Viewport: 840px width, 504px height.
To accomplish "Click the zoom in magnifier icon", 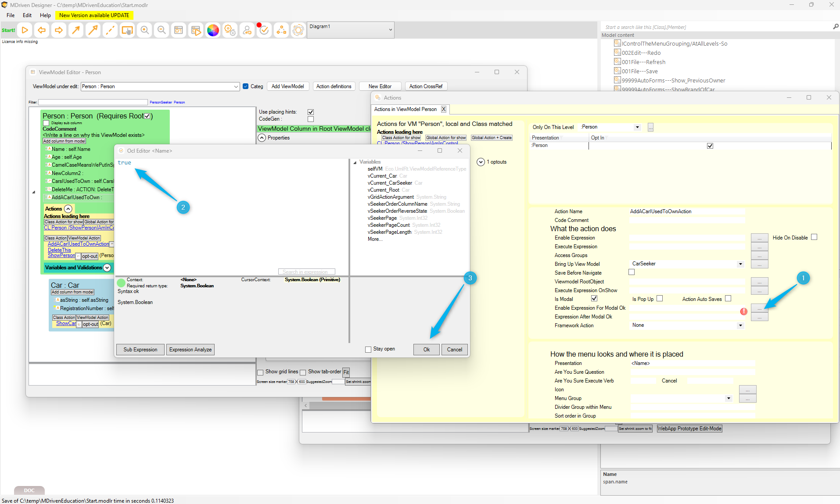I will (x=144, y=30).
